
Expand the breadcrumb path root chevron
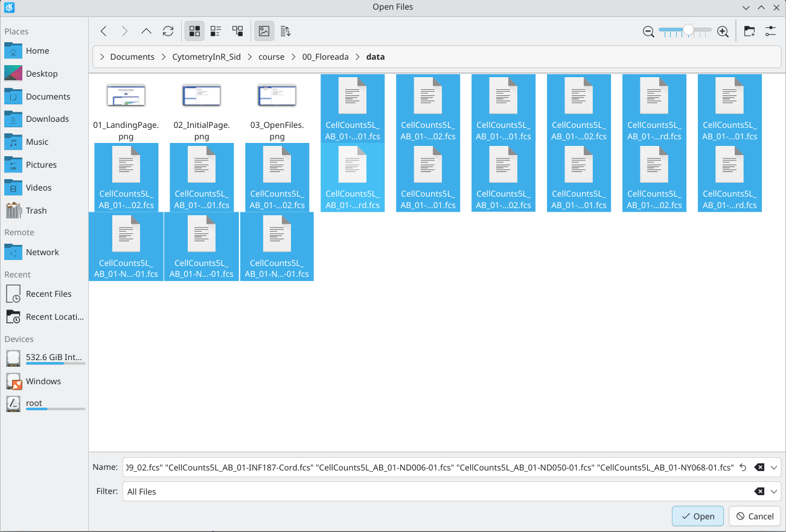101,57
